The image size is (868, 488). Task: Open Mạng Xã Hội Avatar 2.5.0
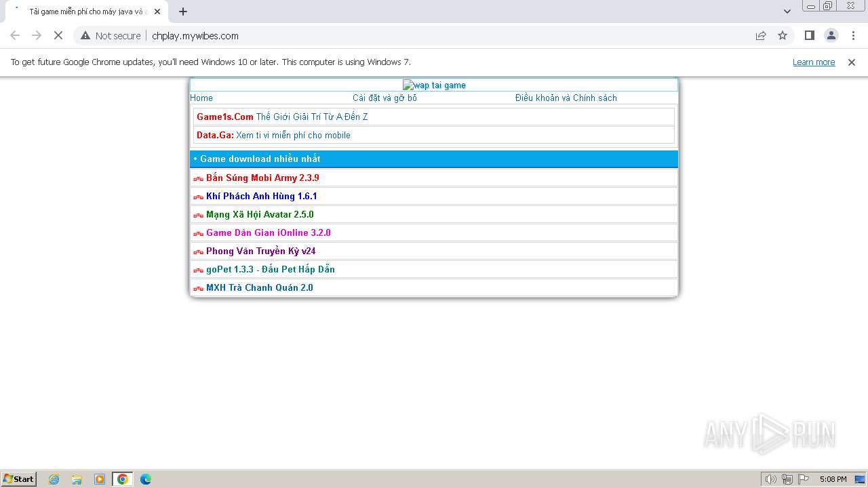(x=260, y=214)
